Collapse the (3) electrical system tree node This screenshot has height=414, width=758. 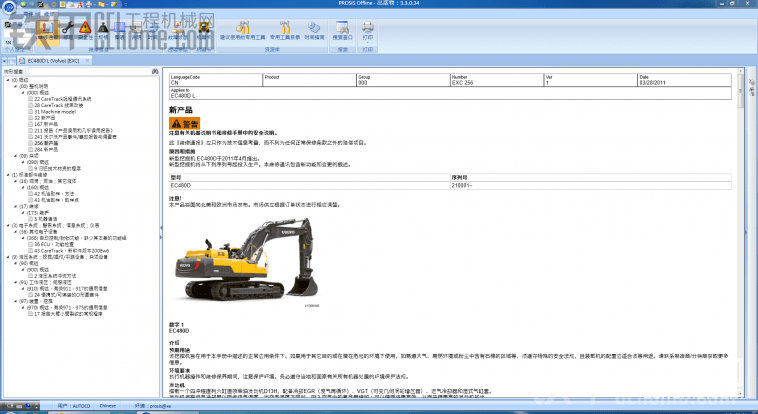pyautogui.click(x=8, y=225)
